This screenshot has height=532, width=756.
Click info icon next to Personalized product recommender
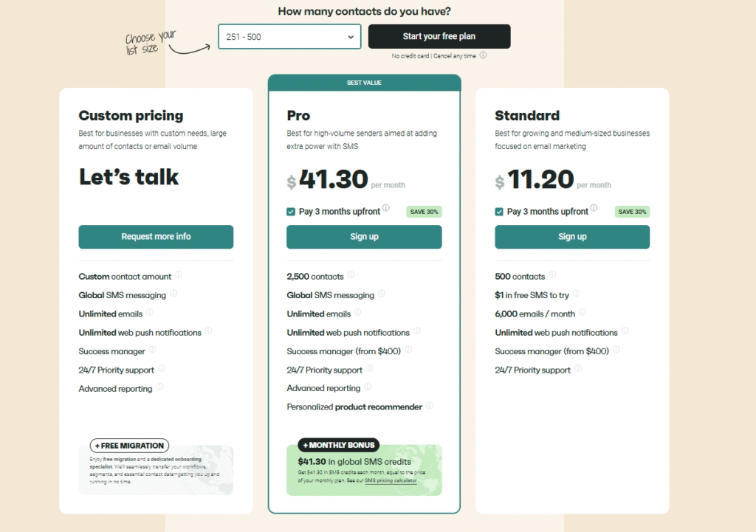430,406
